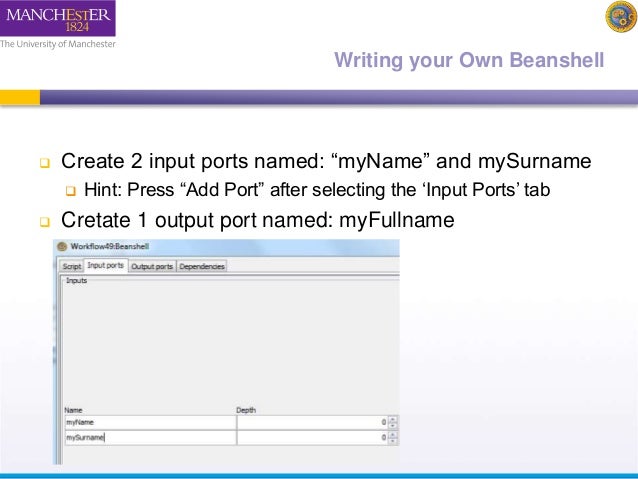Click the Taverna gears logo icon
Viewport: 638px width, 479px height.
(x=621, y=16)
